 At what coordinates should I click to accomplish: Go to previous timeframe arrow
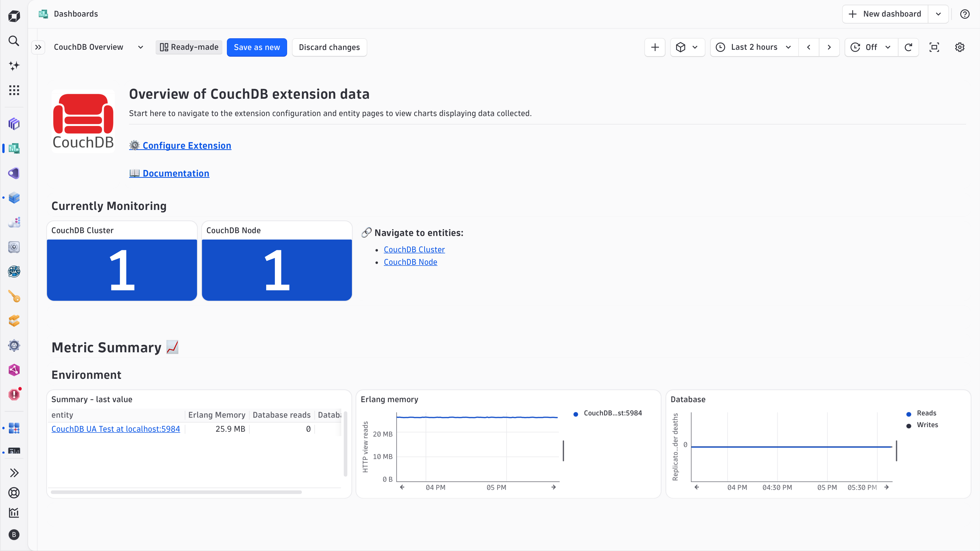click(809, 47)
